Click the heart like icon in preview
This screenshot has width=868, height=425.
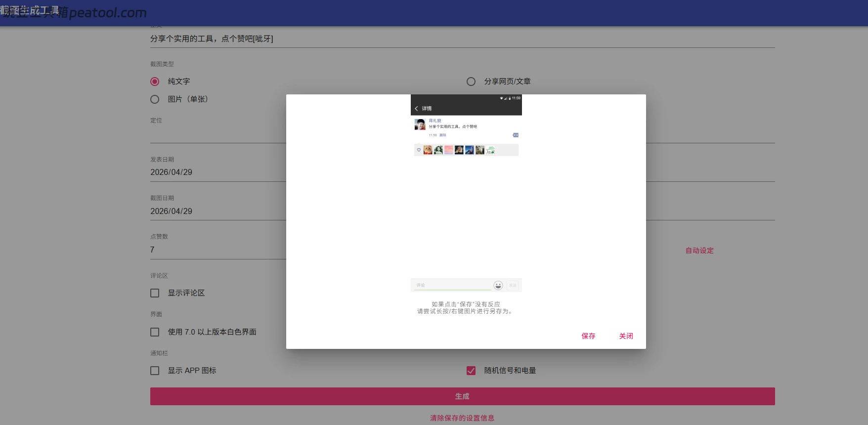coord(419,150)
